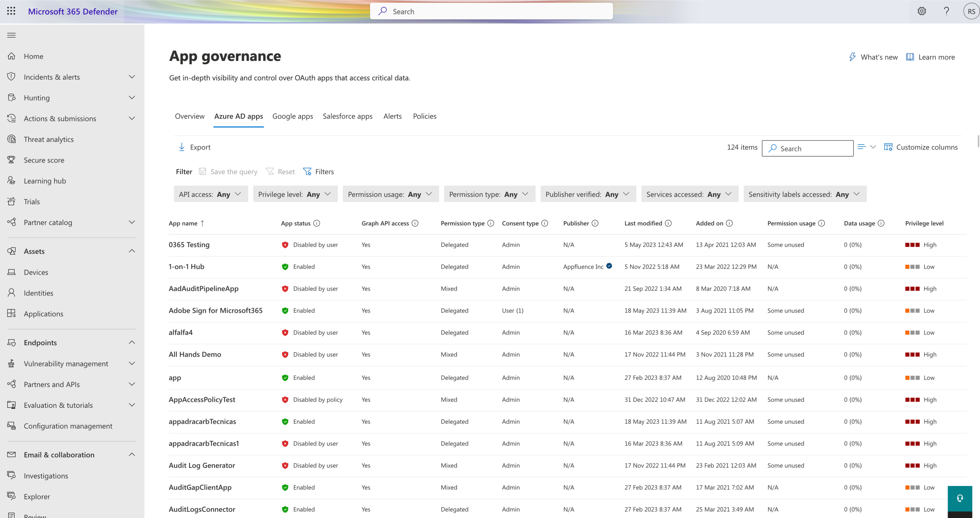
Task: Click the Save the query icon
Action: [203, 171]
